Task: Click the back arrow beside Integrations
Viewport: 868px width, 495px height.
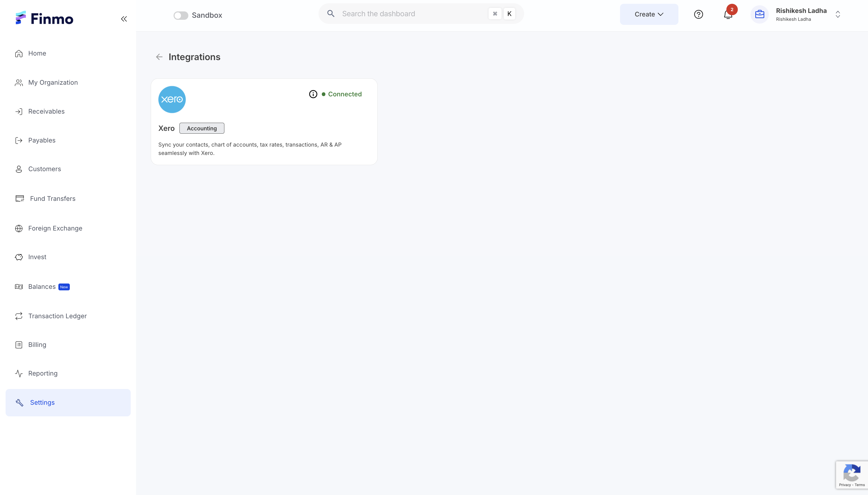Action: point(159,57)
